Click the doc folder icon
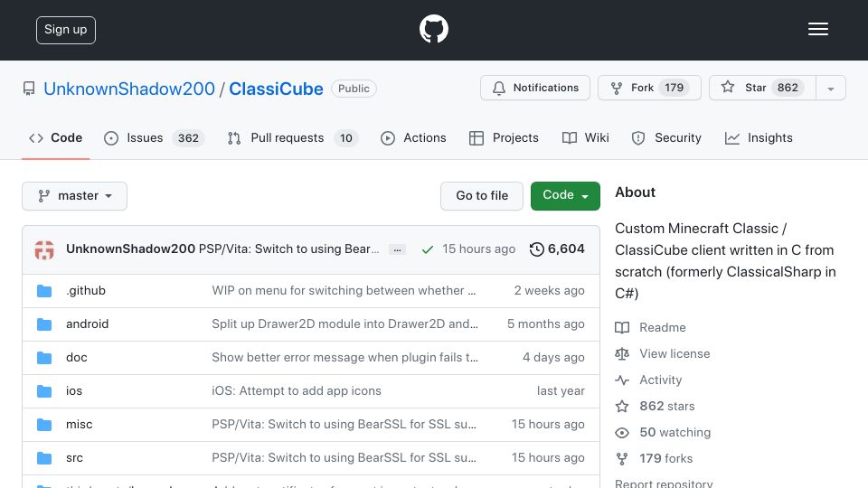The image size is (868, 488). tap(44, 358)
